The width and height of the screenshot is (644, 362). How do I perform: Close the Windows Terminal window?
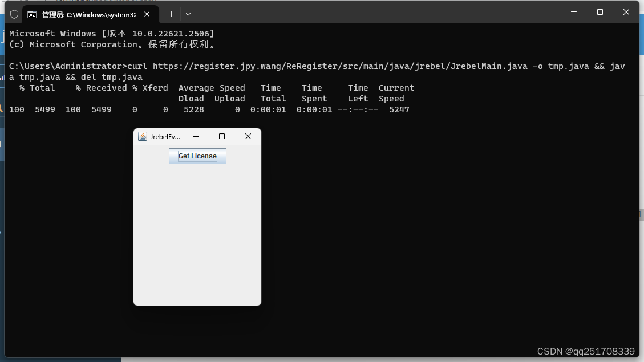pos(626,12)
